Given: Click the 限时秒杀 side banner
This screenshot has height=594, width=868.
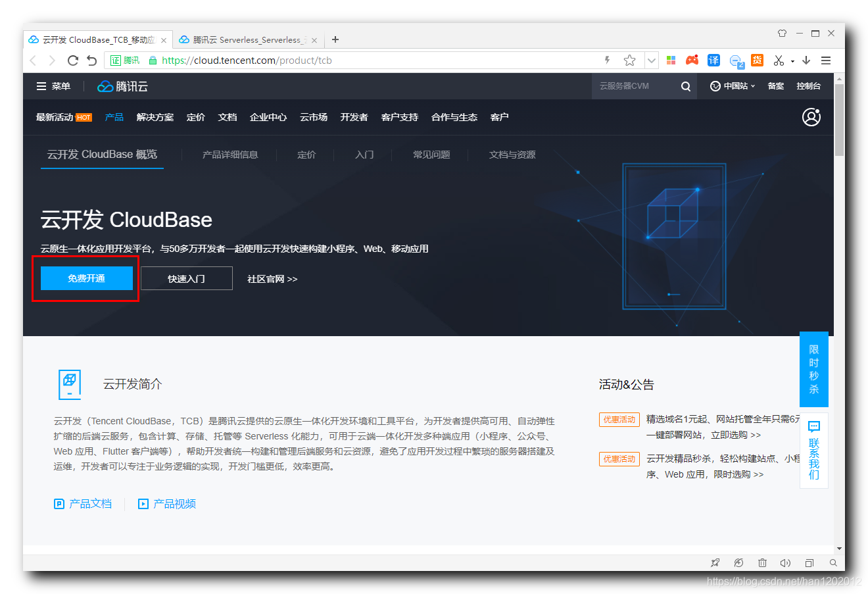Looking at the screenshot, I should [814, 369].
